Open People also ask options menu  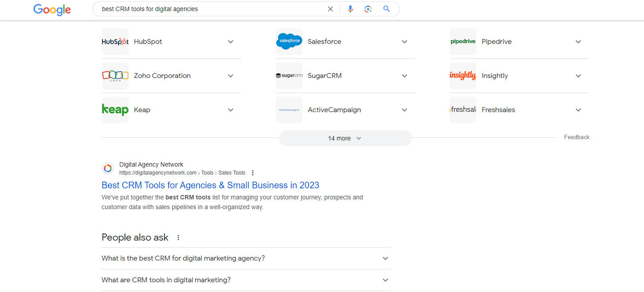[178, 237]
